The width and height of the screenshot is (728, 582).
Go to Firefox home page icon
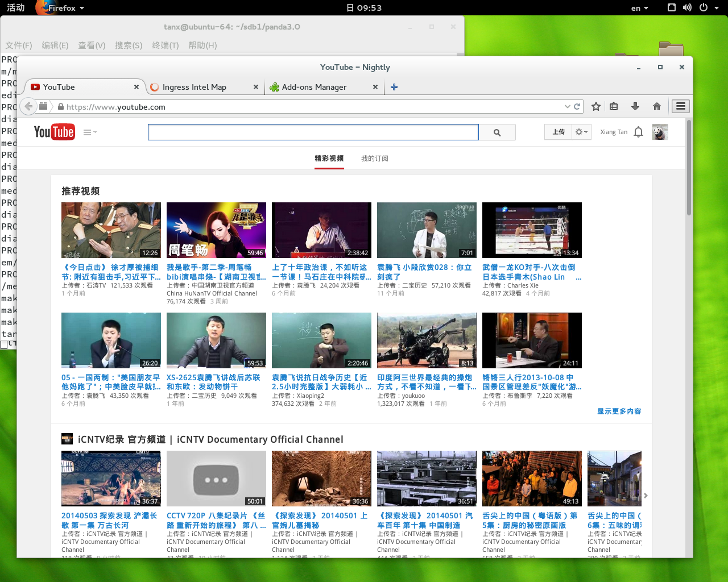click(x=657, y=106)
